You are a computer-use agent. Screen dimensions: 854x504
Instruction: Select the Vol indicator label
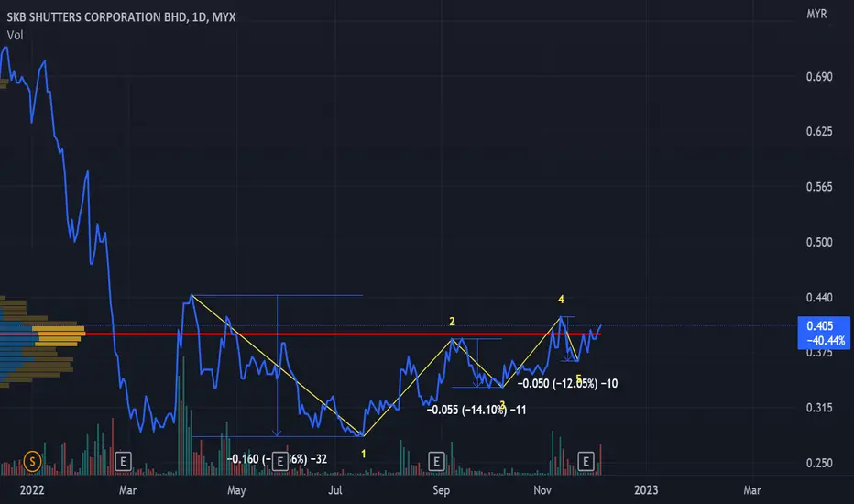point(16,36)
